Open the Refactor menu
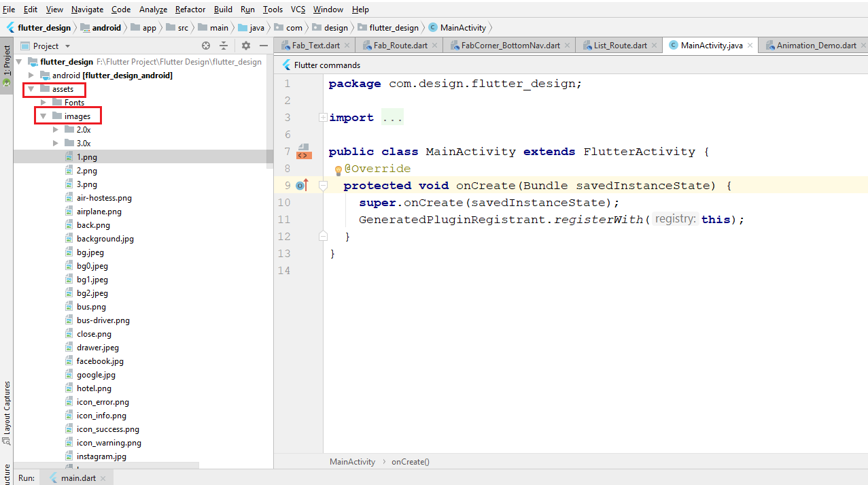868x485 pixels. pos(190,10)
